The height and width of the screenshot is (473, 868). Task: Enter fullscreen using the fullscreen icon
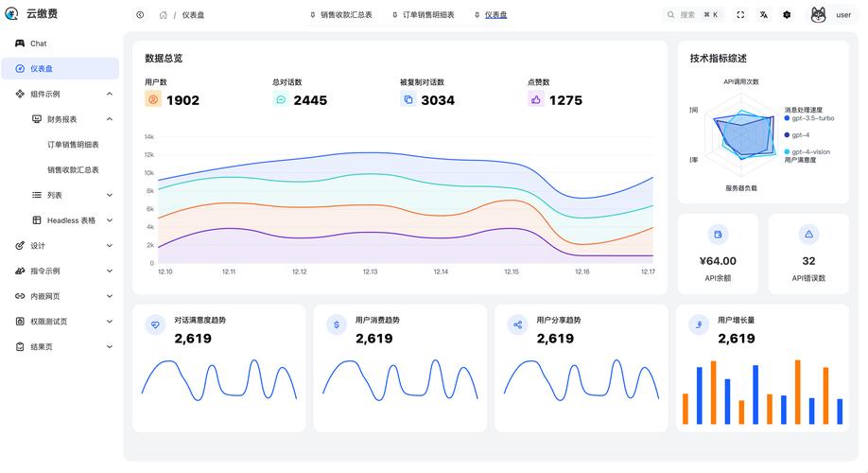(x=740, y=15)
